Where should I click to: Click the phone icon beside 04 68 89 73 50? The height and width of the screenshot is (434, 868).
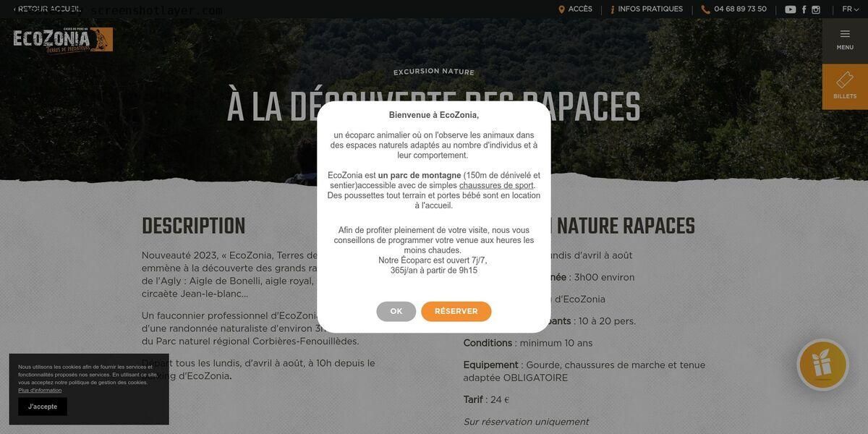[706, 9]
